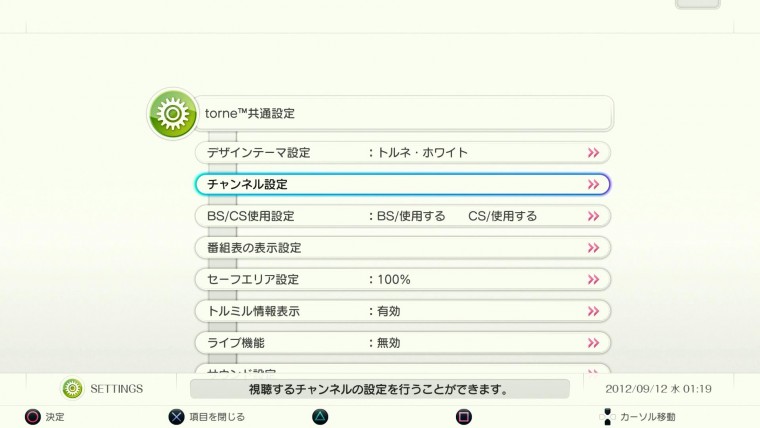The width and height of the screenshot is (760, 428).
Task: Select the チャンネル設定 menu item
Action: point(401,185)
